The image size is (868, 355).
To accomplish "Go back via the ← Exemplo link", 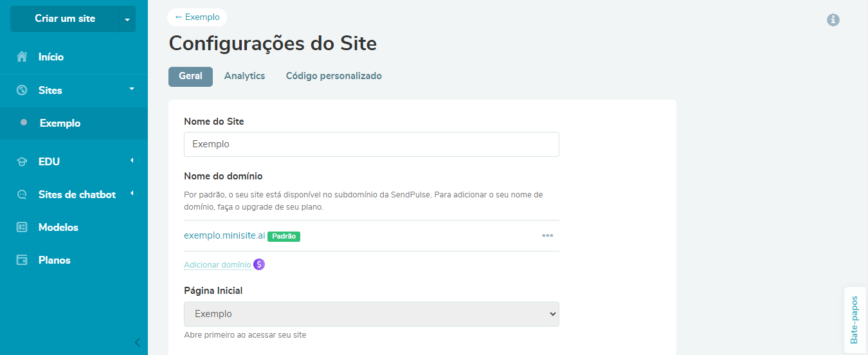I will click(x=197, y=17).
